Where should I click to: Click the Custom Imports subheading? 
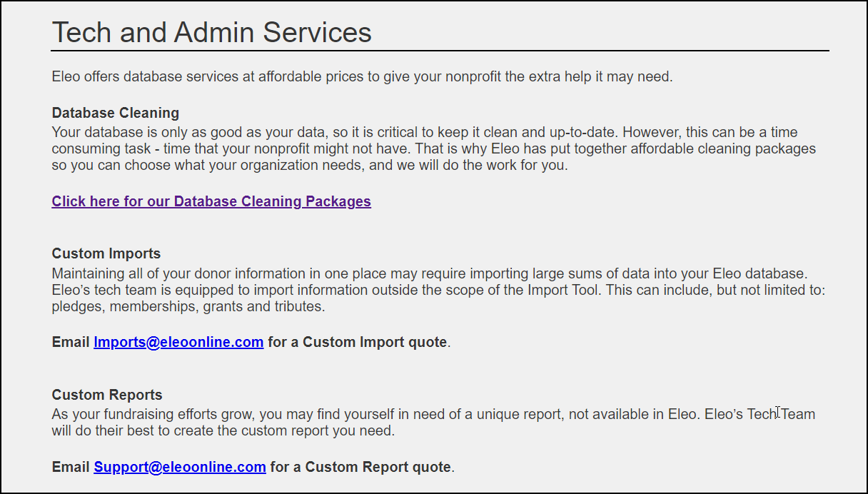coord(106,253)
